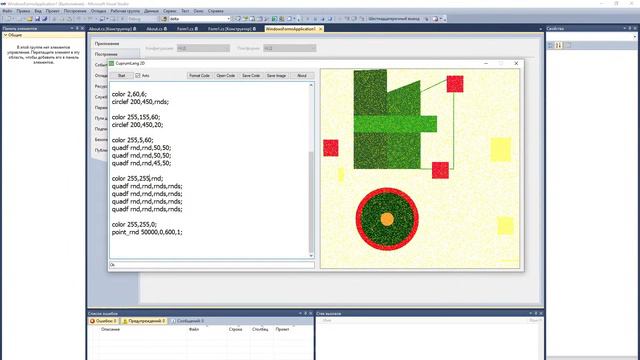Click the code line 'color 255,155,60;'
The width and height of the screenshot is (640, 360).
click(x=136, y=117)
